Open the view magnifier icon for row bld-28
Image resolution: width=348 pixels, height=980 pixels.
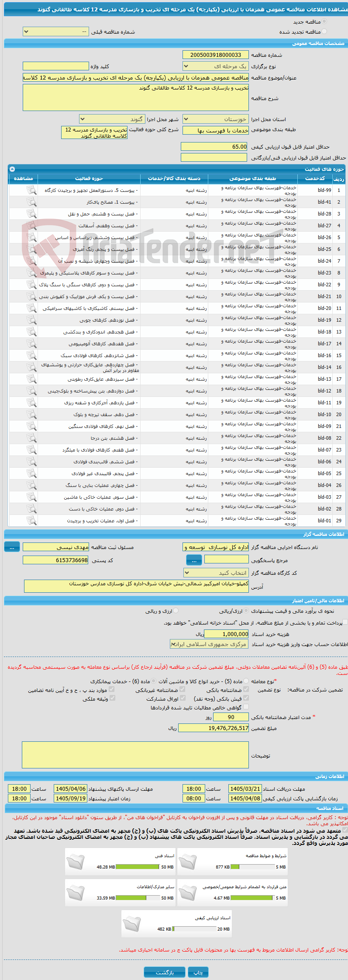tap(31, 214)
